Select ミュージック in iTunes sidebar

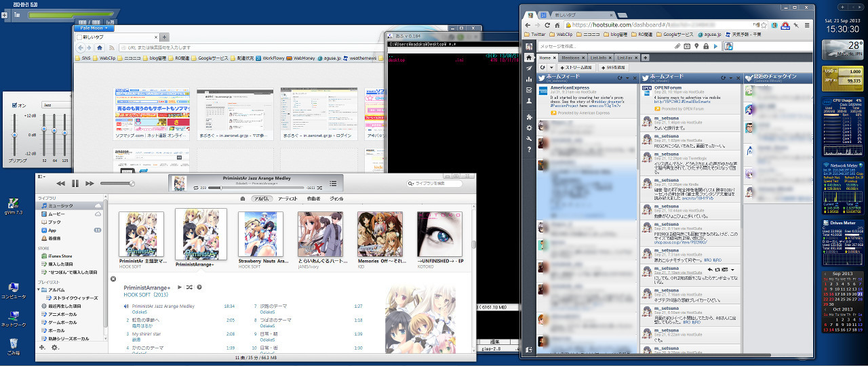click(x=71, y=205)
